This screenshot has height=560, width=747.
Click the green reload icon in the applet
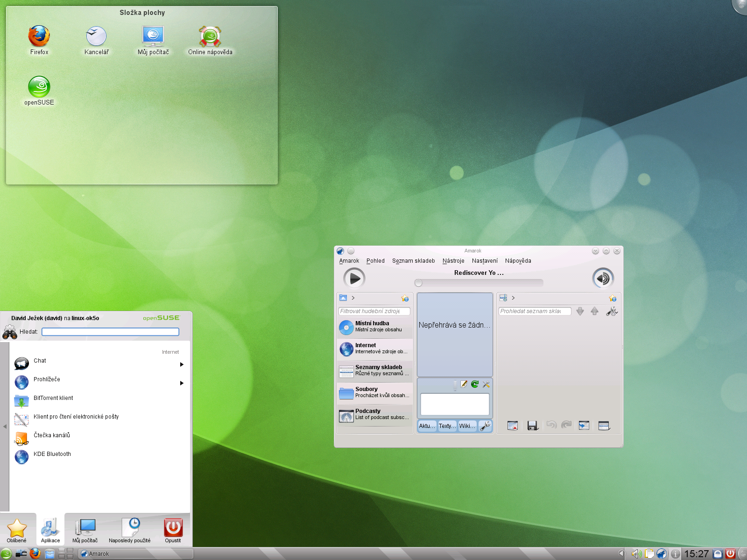pyautogui.click(x=475, y=384)
